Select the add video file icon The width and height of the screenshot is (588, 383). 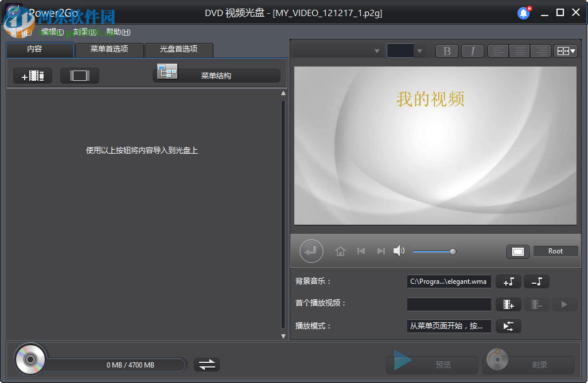[33, 75]
